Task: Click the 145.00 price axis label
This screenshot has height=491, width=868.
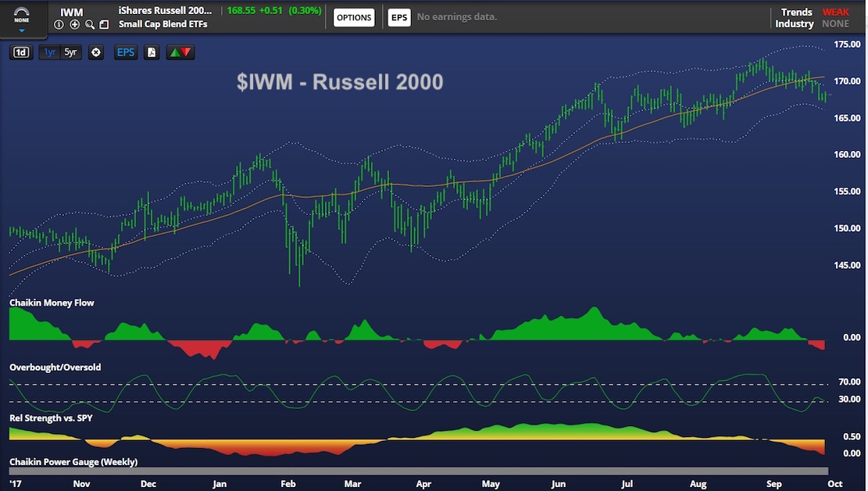Action: (847, 265)
